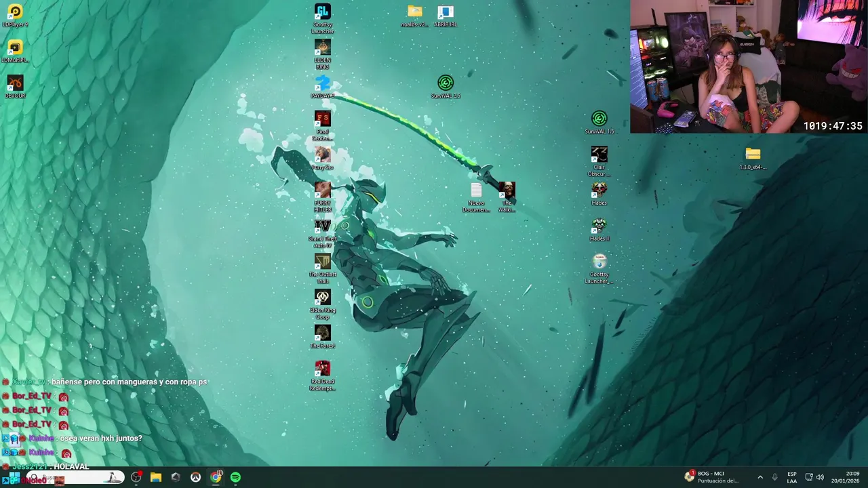Select the Grand Theft Auto IV icon
The image size is (868, 488).
click(322, 234)
